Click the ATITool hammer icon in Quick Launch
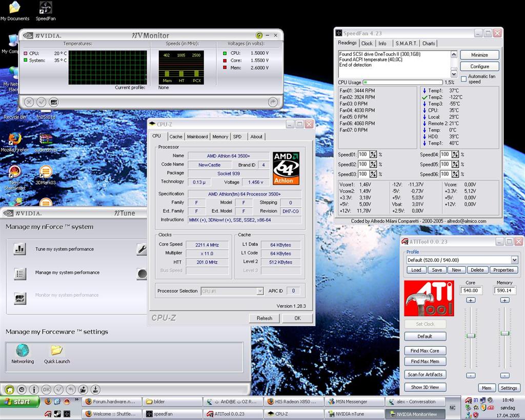The width and height of the screenshot is (525, 420). tap(48, 414)
